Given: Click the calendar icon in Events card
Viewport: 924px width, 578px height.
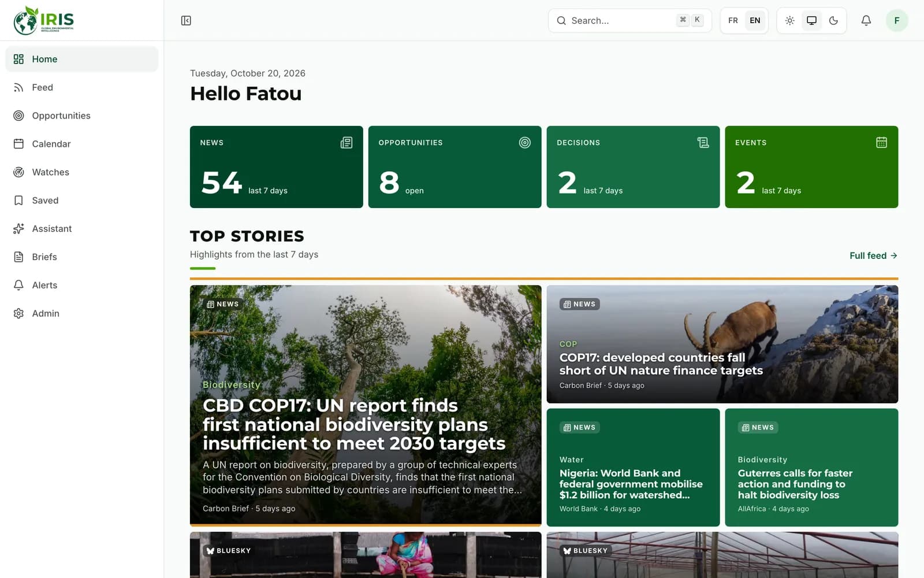Looking at the screenshot, I should [x=881, y=143].
